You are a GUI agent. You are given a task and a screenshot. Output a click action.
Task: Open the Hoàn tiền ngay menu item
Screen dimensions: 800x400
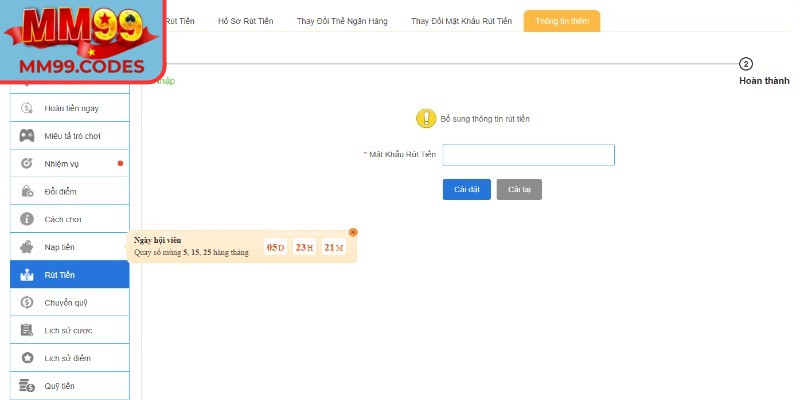click(x=70, y=108)
